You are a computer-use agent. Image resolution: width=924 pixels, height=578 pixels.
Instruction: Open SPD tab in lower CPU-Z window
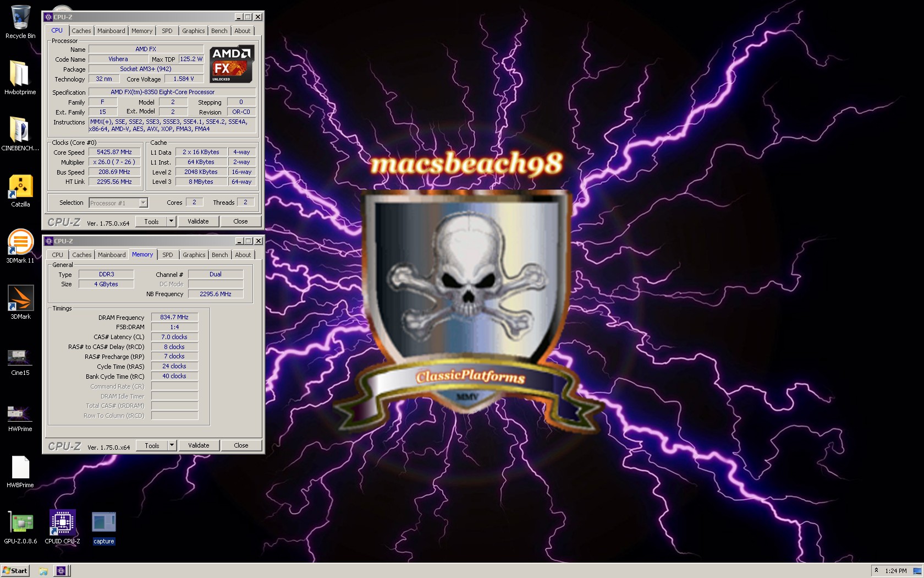click(x=168, y=255)
